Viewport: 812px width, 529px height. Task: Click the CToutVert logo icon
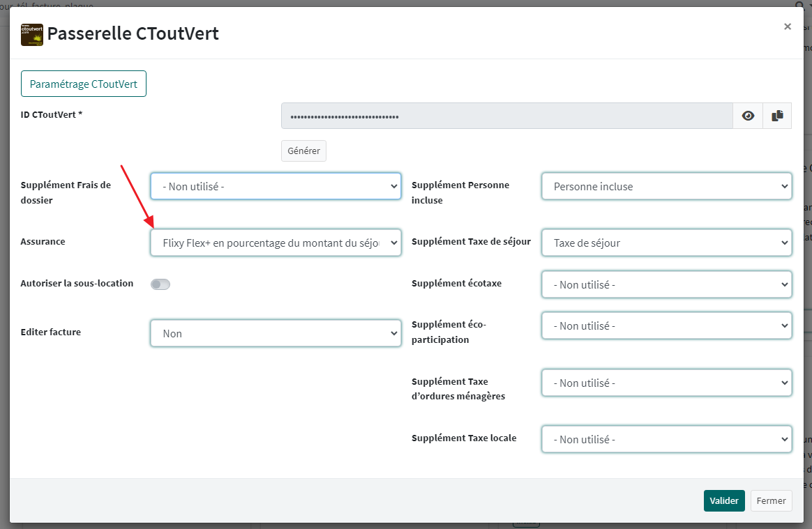click(32, 34)
